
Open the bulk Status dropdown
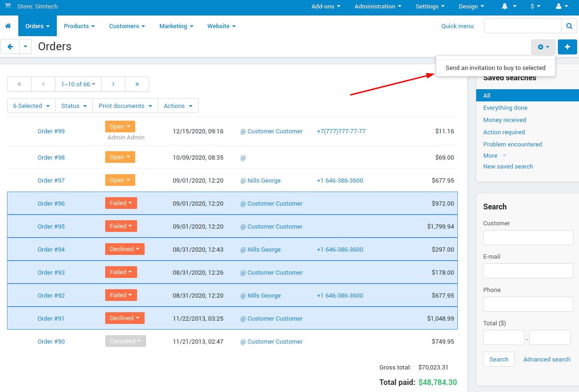(74, 106)
